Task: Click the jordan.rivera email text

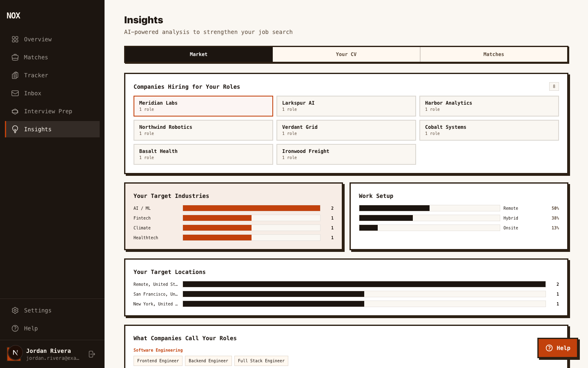Action: click(53, 358)
